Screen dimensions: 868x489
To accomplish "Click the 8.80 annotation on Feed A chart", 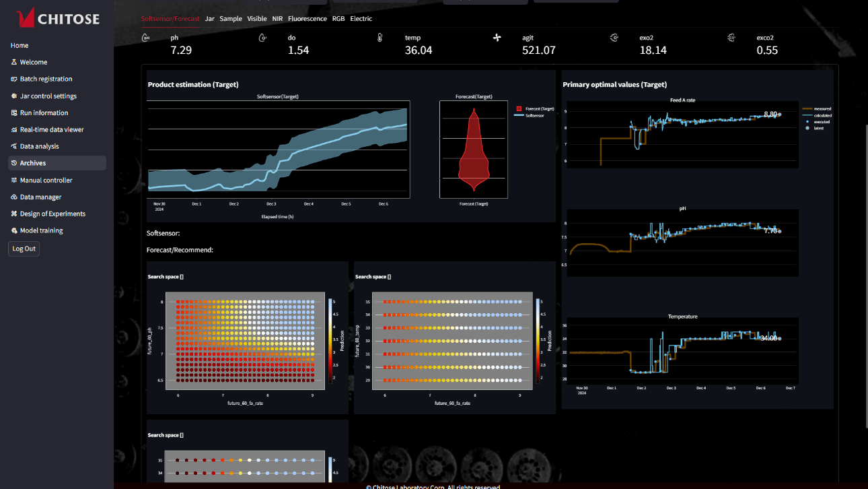I will click(771, 115).
